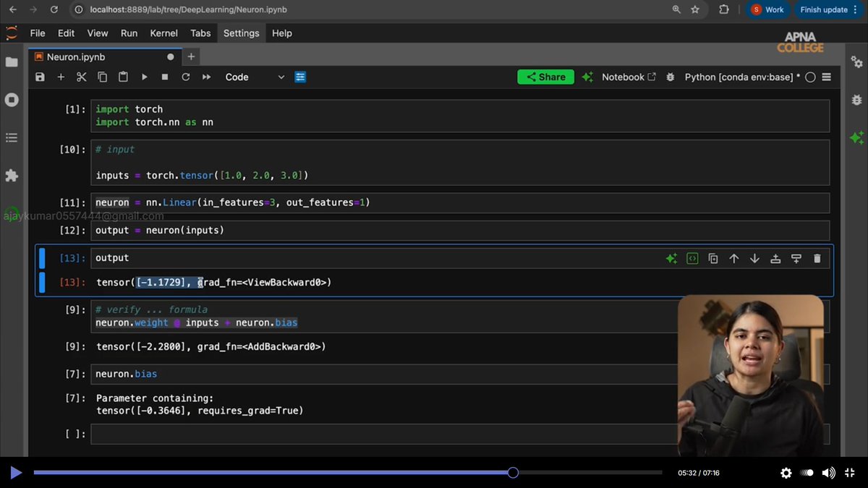Screen dimensions: 868x488
Task: Open in Notebook link in toolbar
Action: (629, 77)
